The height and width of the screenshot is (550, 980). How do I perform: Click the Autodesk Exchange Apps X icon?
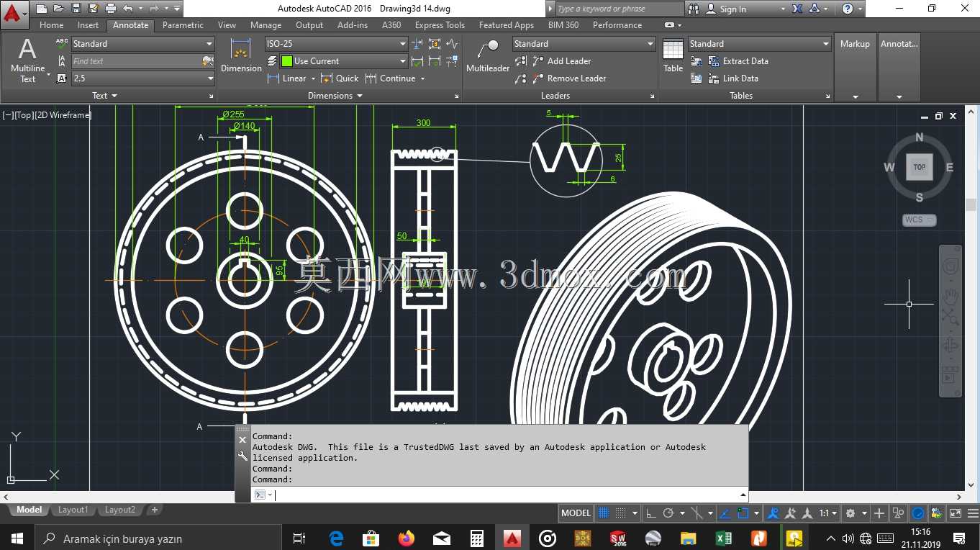[797, 9]
